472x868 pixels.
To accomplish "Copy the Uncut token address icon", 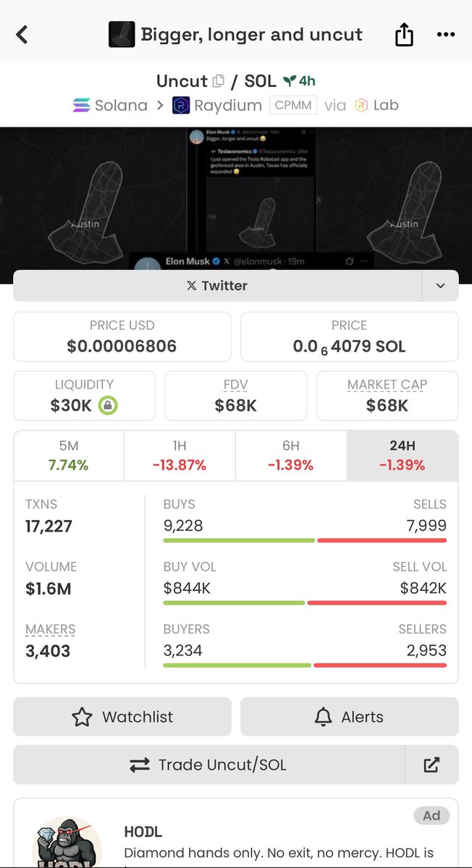I will click(x=219, y=81).
